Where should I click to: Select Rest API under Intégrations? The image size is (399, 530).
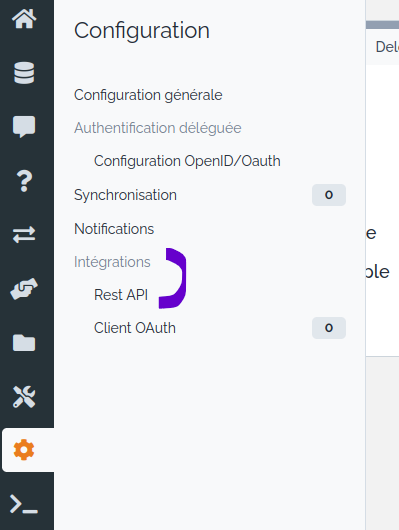[121, 295]
